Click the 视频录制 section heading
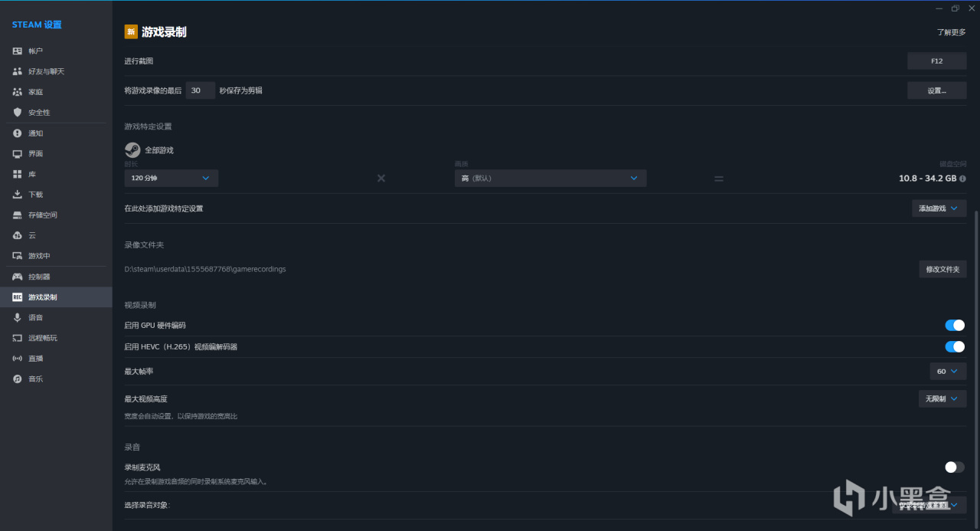The width and height of the screenshot is (980, 531). (x=140, y=305)
